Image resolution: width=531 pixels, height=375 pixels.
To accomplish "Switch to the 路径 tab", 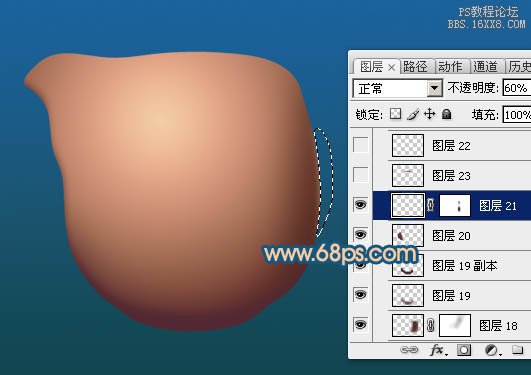I will pyautogui.click(x=415, y=66).
